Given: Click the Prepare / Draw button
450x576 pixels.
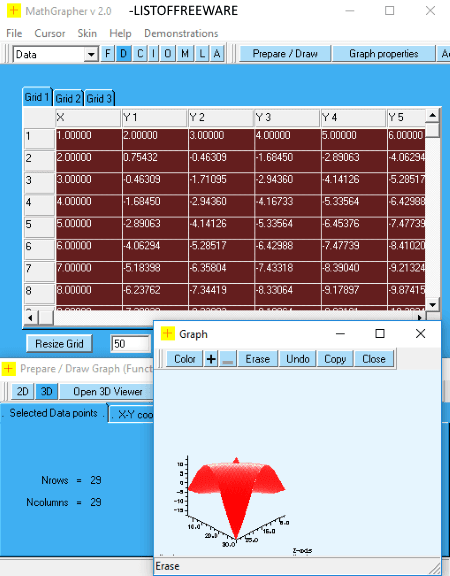Looking at the screenshot, I should (285, 54).
